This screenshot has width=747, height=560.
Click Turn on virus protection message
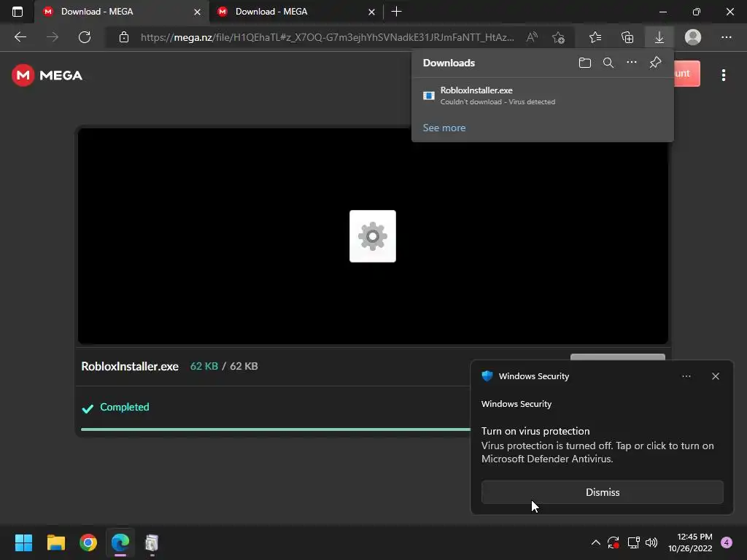(535, 431)
